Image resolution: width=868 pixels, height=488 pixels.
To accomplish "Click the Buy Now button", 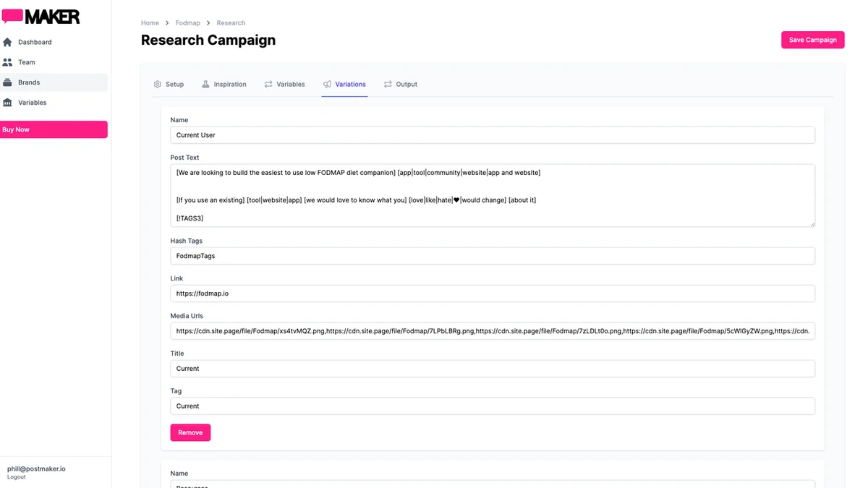I will click(x=54, y=129).
